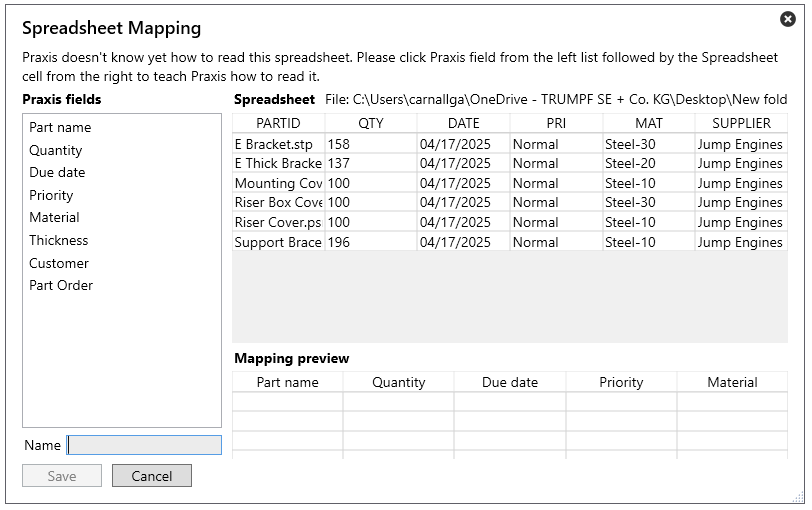
Task: Click the Cancel button
Action: click(152, 476)
